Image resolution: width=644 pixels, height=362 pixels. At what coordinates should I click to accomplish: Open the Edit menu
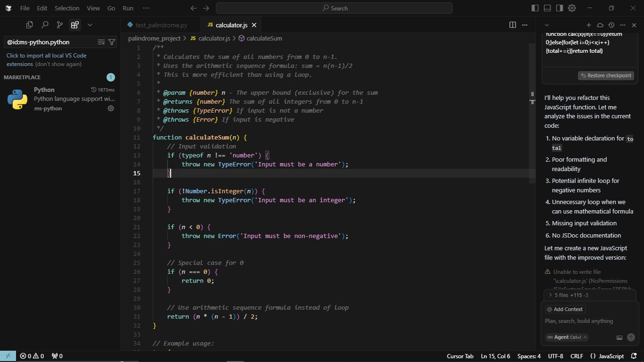point(42,8)
